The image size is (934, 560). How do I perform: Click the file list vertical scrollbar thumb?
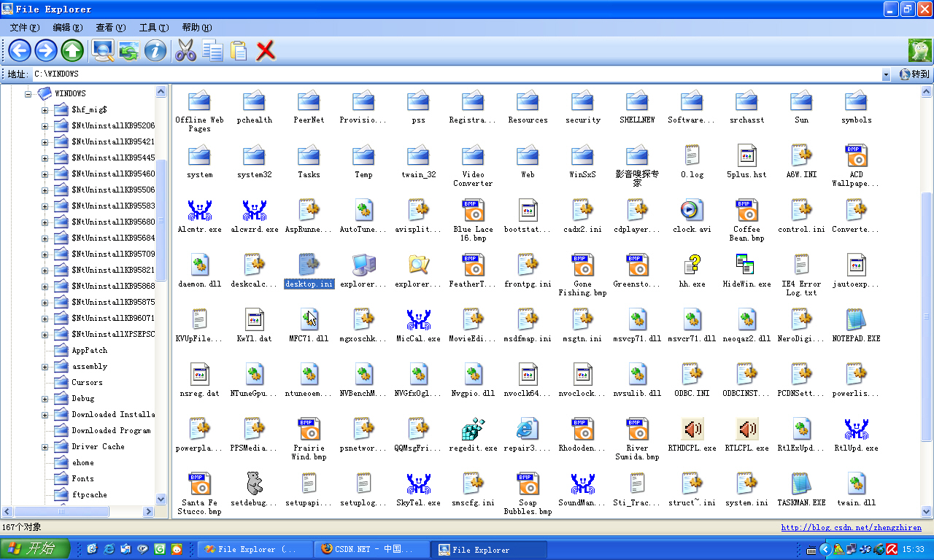click(x=927, y=317)
